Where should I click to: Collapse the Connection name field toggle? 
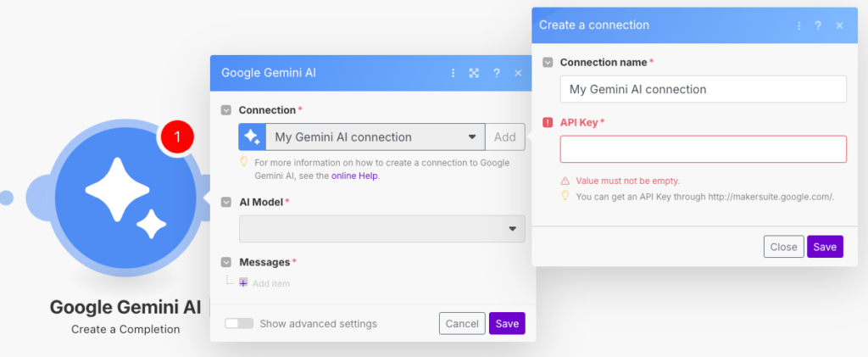(x=548, y=63)
